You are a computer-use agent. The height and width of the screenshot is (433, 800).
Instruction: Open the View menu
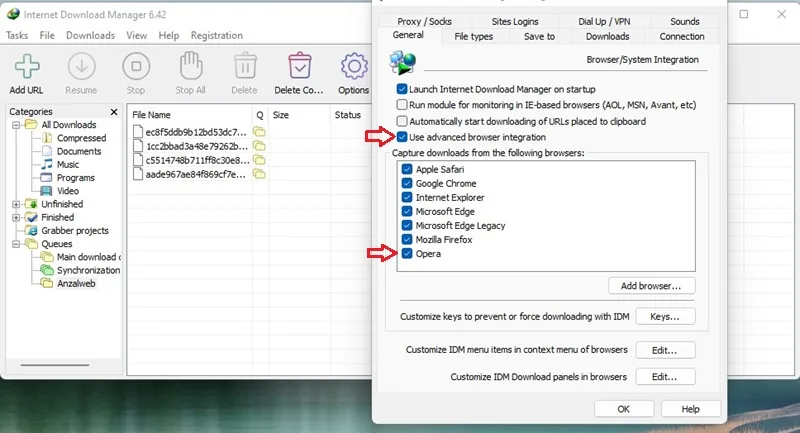pos(136,35)
